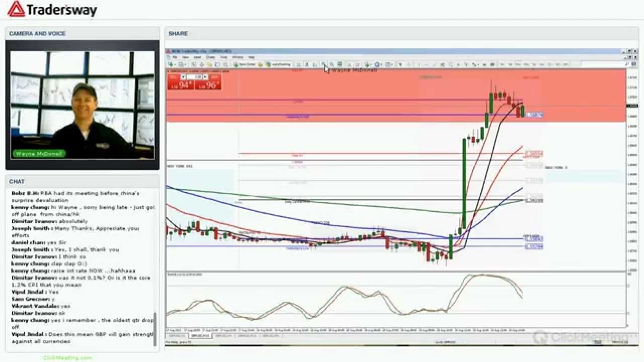Open the Data Window toolbar icon
The image size is (644, 362).
tap(201, 64)
